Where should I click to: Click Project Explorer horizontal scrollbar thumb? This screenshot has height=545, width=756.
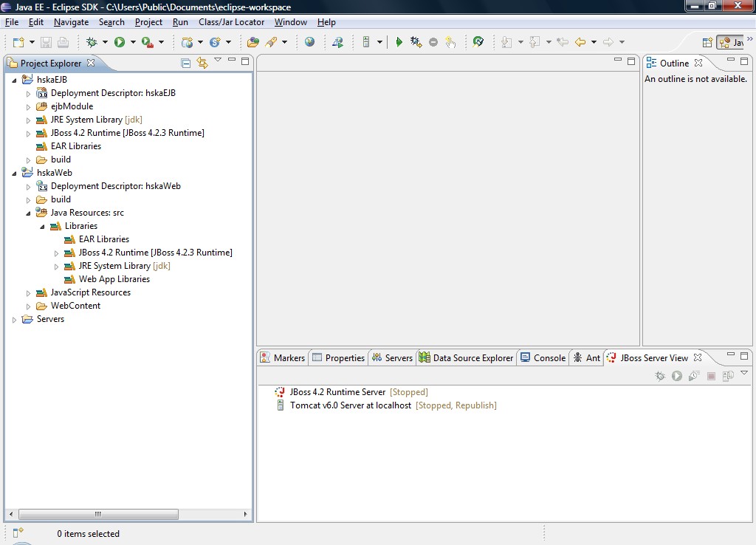point(98,514)
